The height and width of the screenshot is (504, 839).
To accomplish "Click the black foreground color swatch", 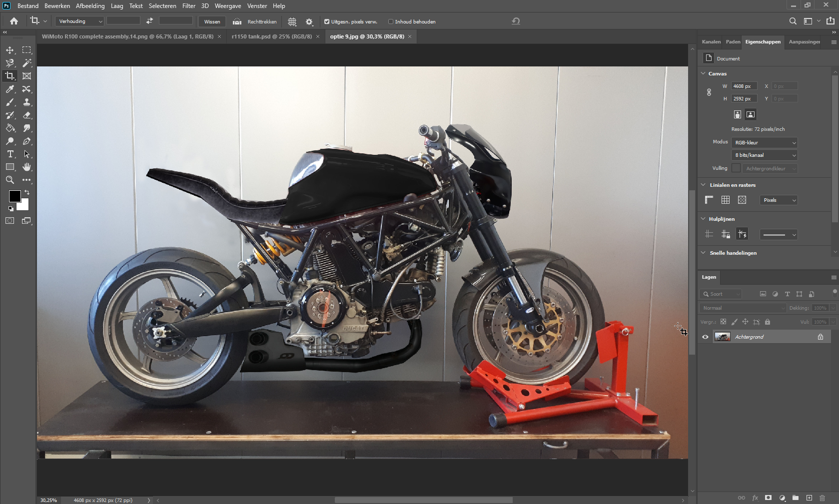I will coord(14,195).
